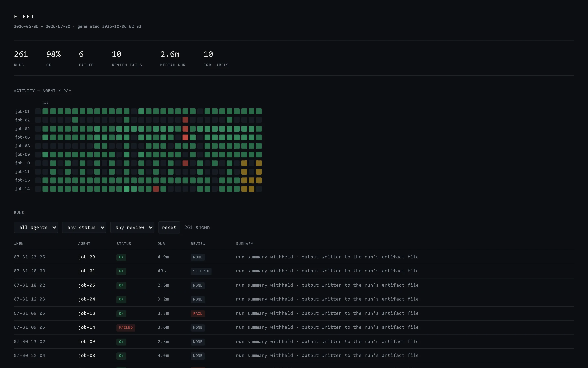Open the any status filter dropdown

(x=84, y=227)
